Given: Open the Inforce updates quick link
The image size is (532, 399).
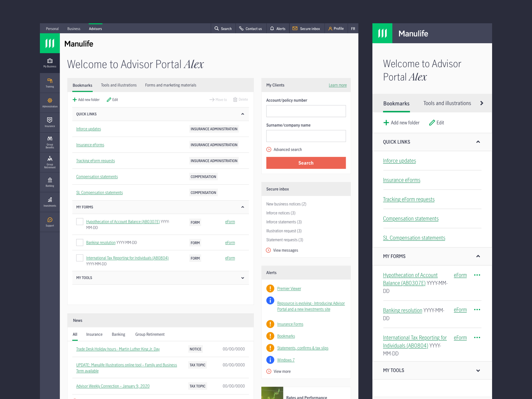Looking at the screenshot, I should pos(88,129).
